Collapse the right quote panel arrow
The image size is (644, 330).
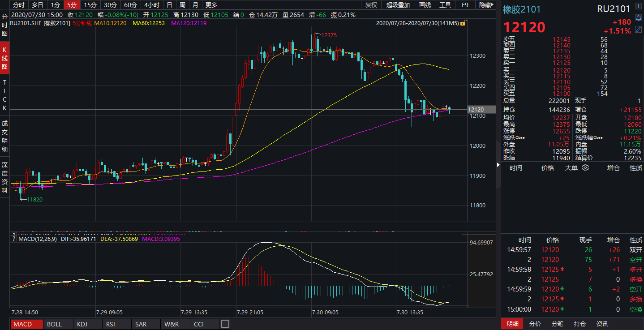tap(498, 165)
